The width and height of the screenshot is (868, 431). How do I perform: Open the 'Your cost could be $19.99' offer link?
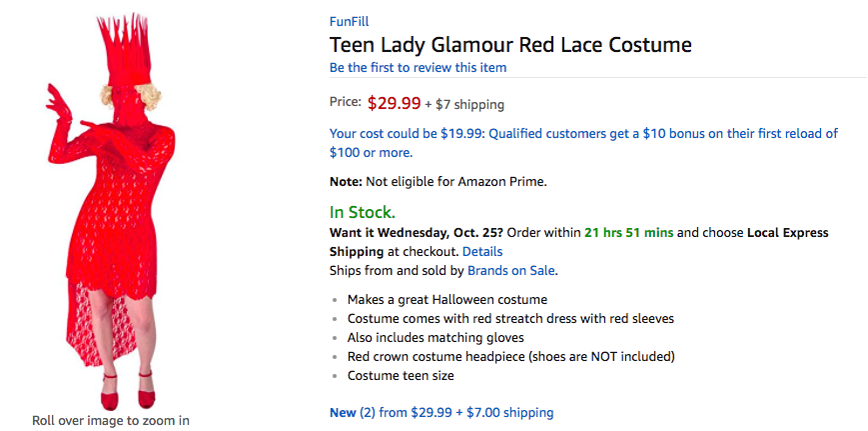pos(583,143)
